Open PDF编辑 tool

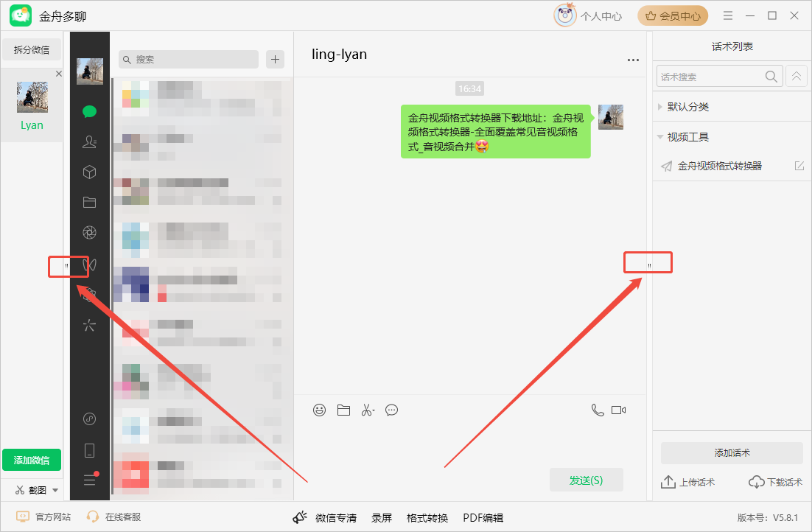point(483,517)
